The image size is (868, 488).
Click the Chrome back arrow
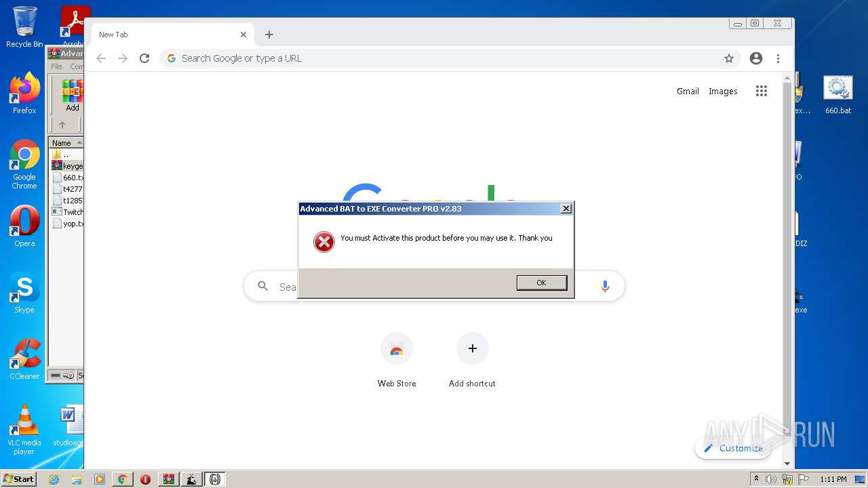(101, 58)
